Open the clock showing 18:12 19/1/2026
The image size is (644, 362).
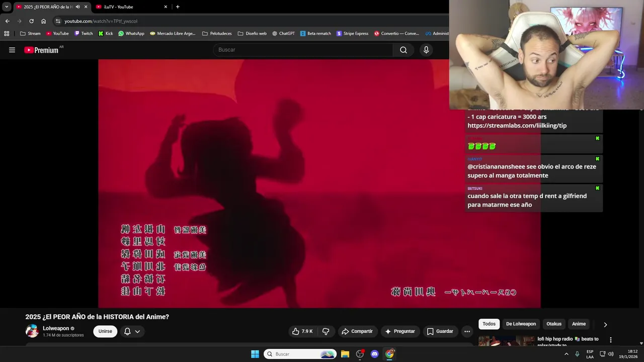coord(628,354)
